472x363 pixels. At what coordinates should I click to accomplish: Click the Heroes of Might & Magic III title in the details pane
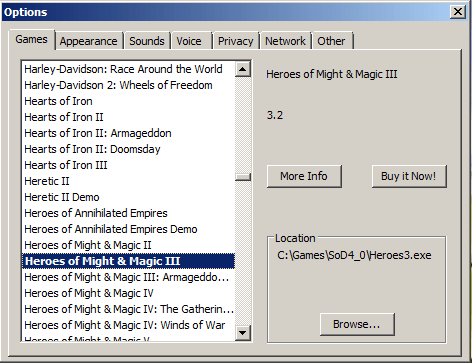[x=332, y=74]
